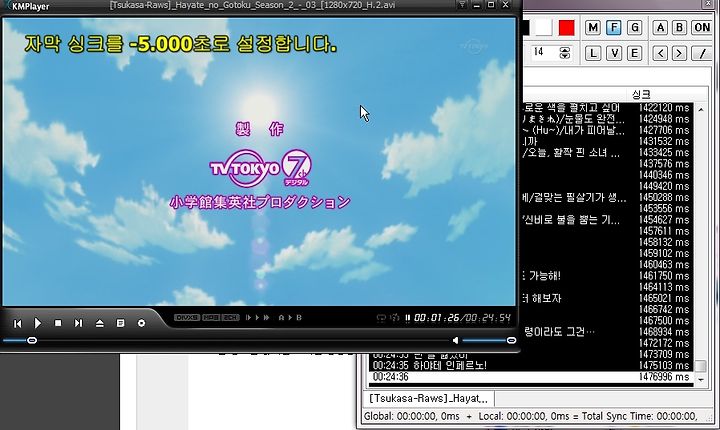Viewport: 720px width, 430px height.
Task: Click the slash toolbar button
Action: tap(702, 53)
